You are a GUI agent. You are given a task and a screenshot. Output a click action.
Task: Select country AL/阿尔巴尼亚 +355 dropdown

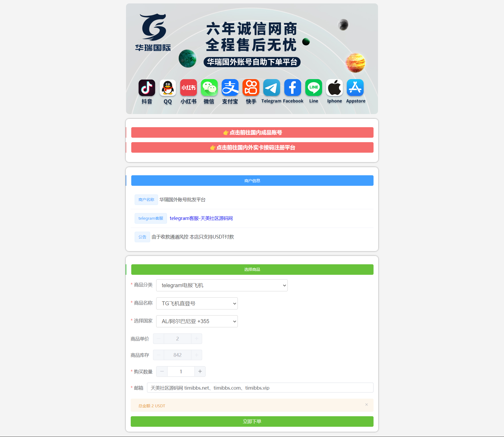197,321
